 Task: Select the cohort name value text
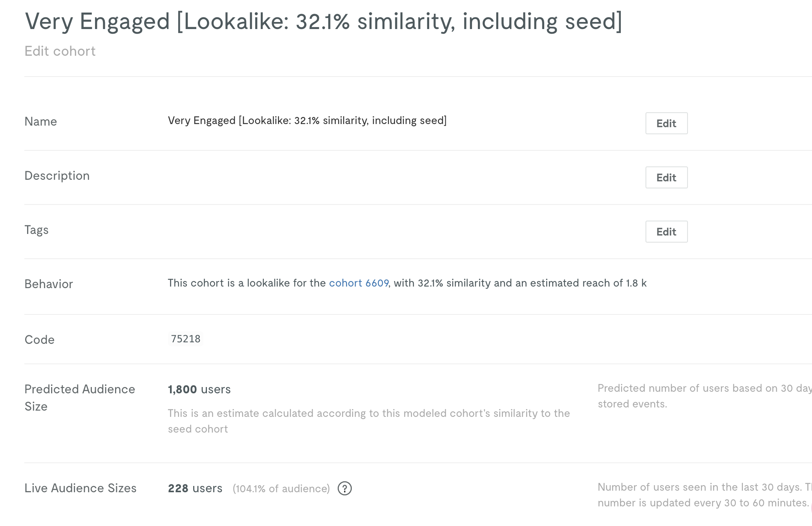(x=307, y=121)
